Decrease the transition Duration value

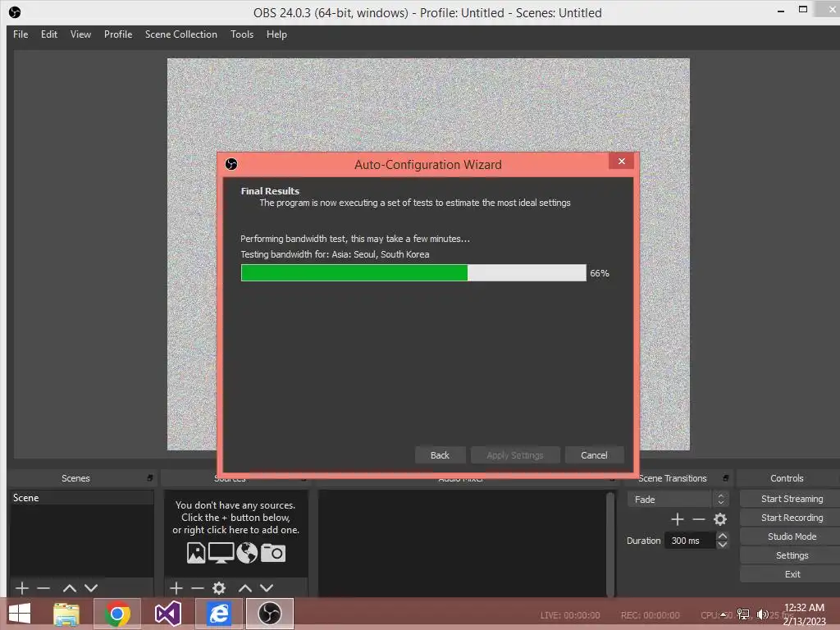[x=722, y=545]
